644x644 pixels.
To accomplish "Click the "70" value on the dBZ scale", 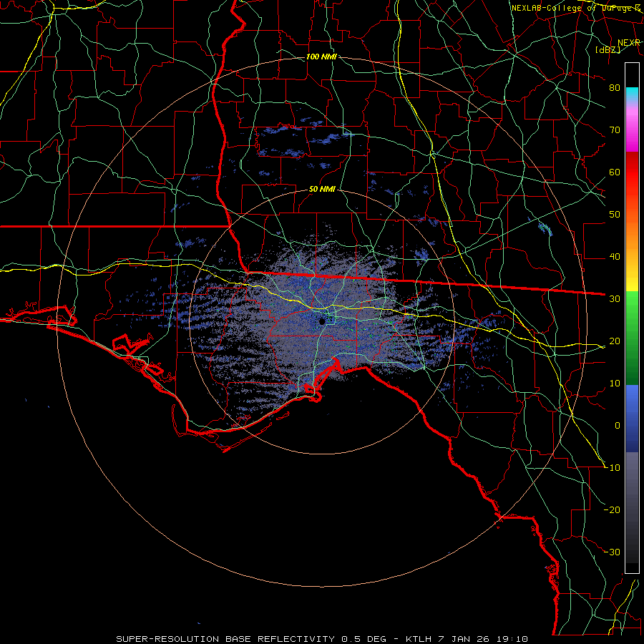I will (x=615, y=130).
